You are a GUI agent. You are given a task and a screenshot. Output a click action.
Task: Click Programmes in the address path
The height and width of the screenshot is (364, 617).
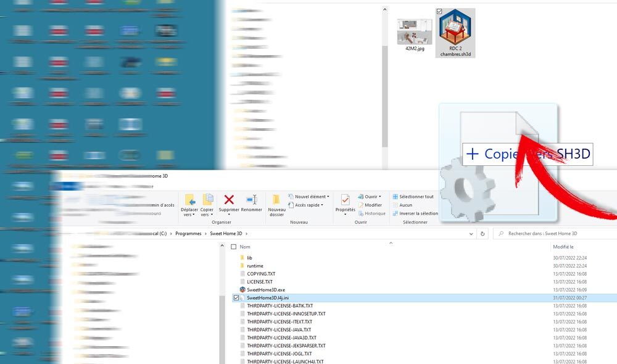click(x=188, y=234)
